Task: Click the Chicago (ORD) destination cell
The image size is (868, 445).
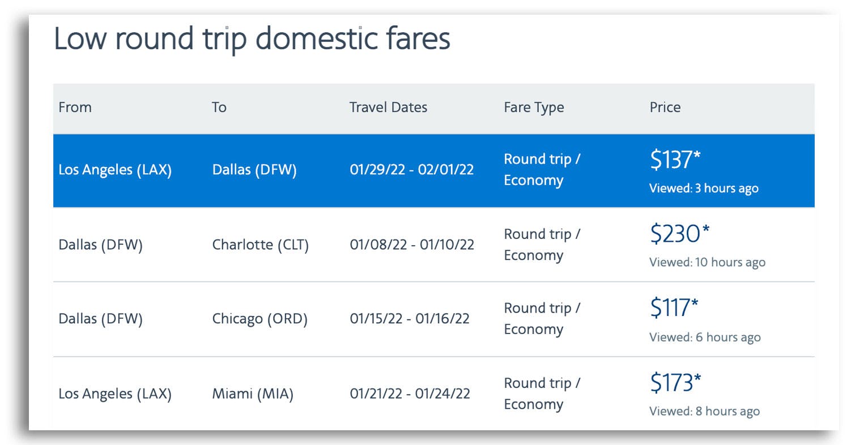Action: 259,319
